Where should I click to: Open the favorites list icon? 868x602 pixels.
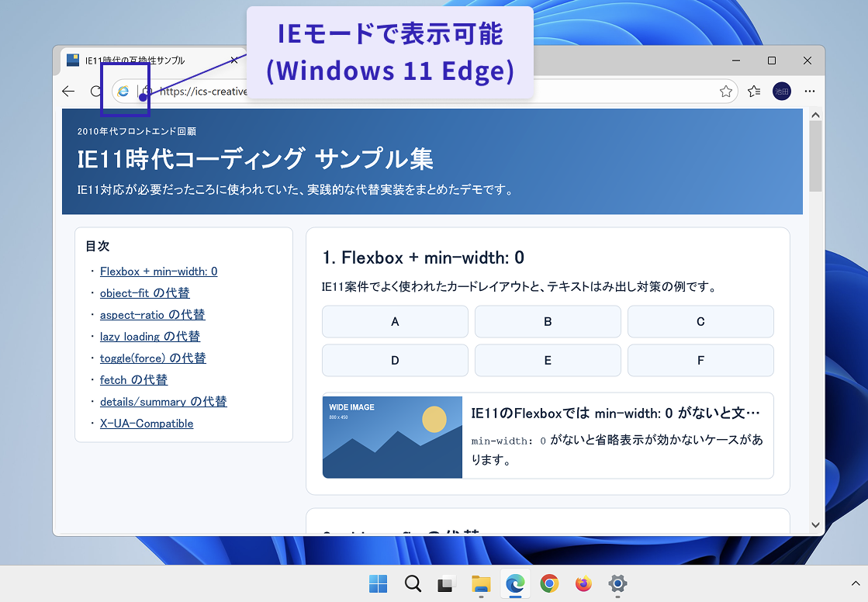753,92
